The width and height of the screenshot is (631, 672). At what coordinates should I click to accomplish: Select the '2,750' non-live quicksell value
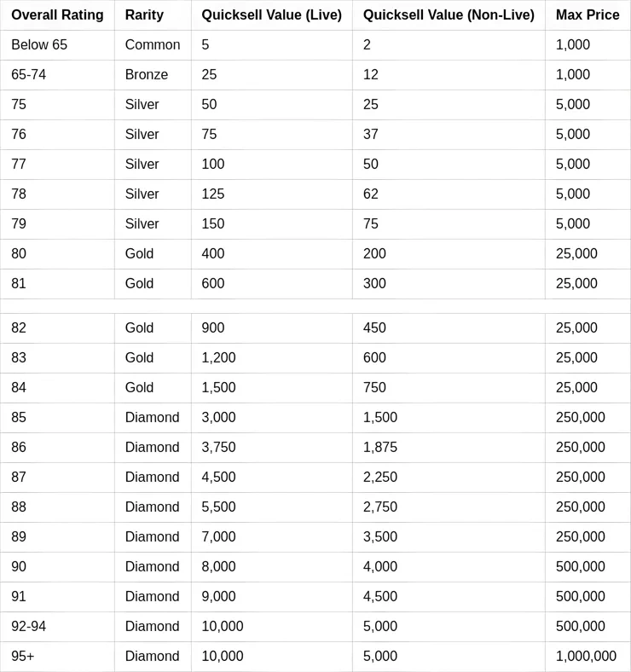(380, 507)
